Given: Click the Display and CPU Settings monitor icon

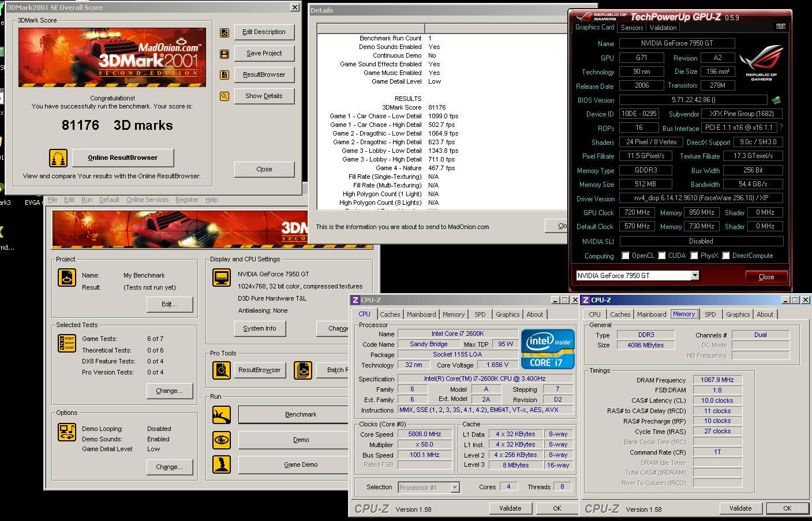Looking at the screenshot, I should [x=222, y=278].
